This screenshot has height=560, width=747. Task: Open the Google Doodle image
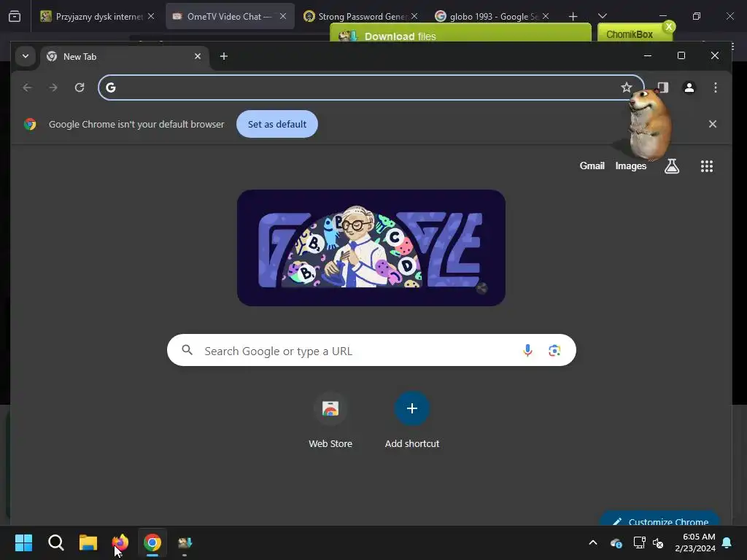pos(371,248)
